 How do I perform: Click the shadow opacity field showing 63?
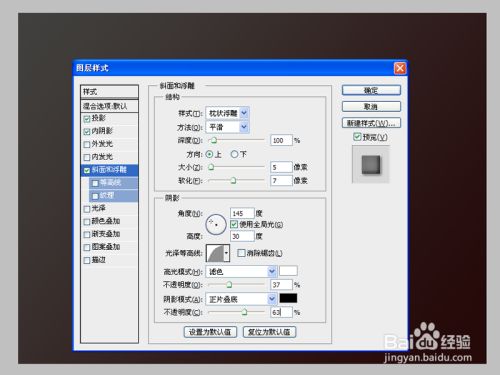point(281,312)
